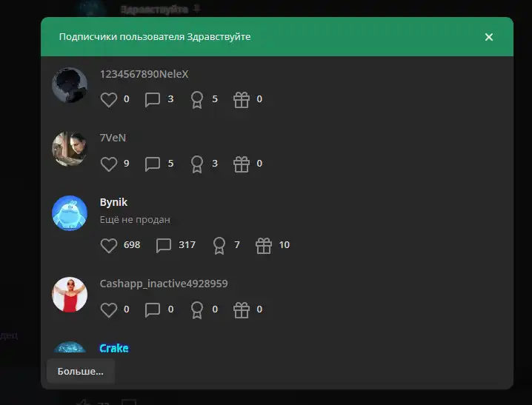The width and height of the screenshot is (532, 405).
Task: Click the red dress avatar of Cashapp_inactive4928959
Action: click(70, 295)
